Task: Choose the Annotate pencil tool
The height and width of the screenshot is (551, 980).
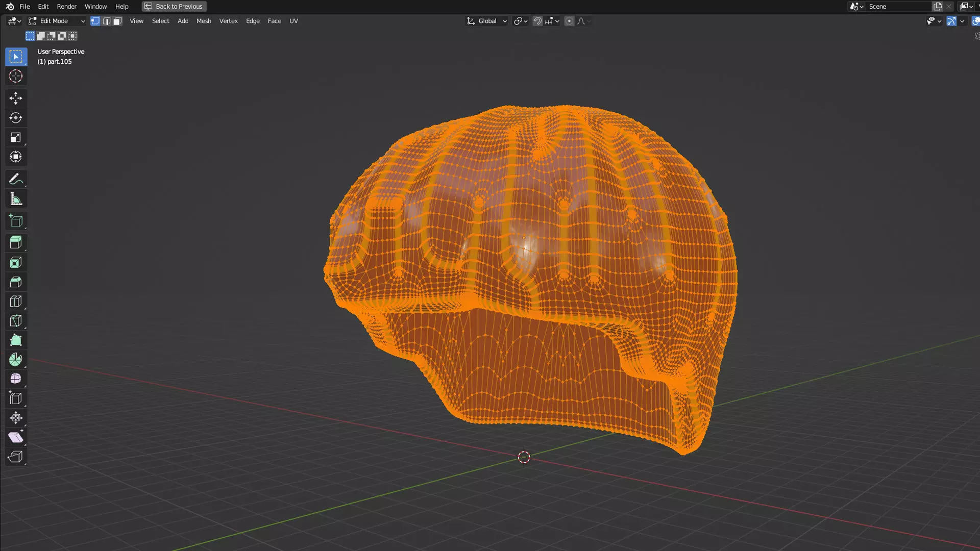Action: click(x=15, y=179)
